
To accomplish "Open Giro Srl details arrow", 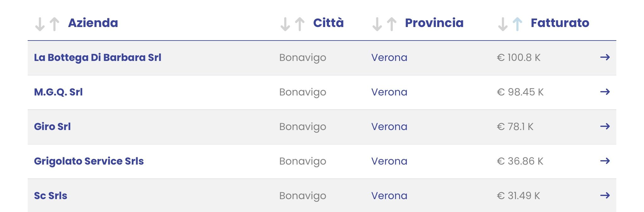I will [605, 126].
